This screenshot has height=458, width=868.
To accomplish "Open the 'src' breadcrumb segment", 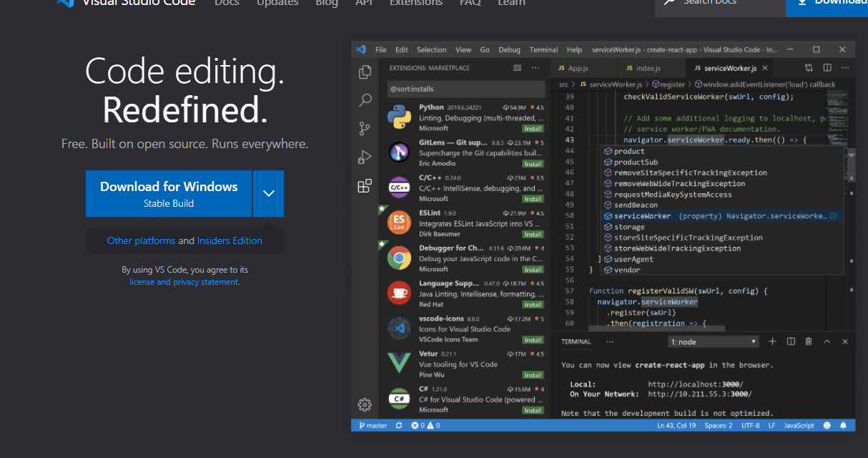I will (x=563, y=84).
